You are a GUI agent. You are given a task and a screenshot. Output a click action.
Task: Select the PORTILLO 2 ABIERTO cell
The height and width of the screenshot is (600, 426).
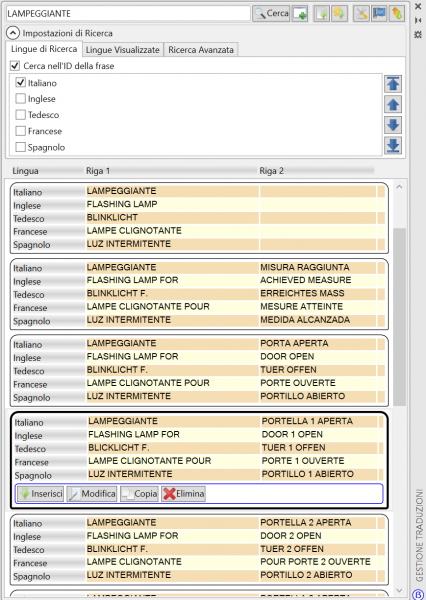318,575
